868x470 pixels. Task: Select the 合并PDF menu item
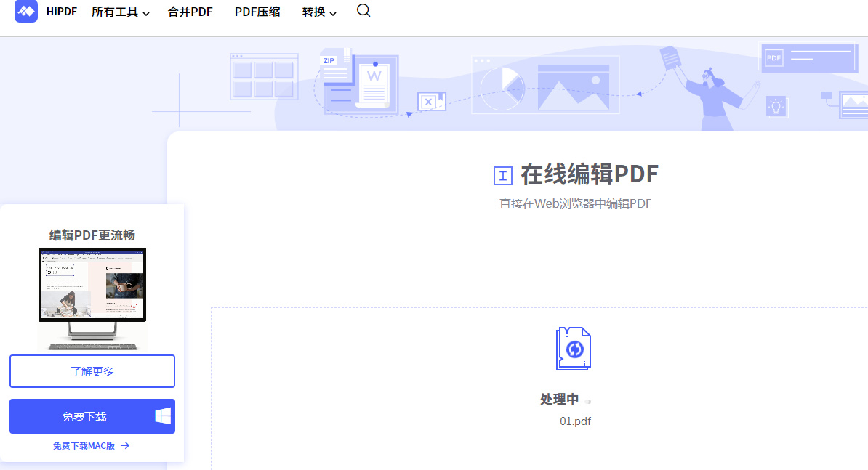coord(190,12)
